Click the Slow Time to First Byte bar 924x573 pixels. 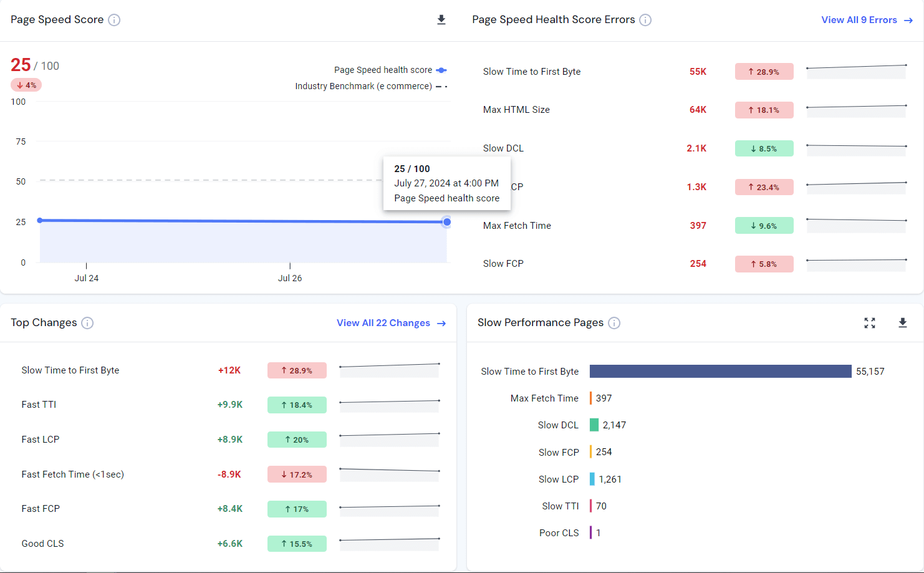coord(720,371)
